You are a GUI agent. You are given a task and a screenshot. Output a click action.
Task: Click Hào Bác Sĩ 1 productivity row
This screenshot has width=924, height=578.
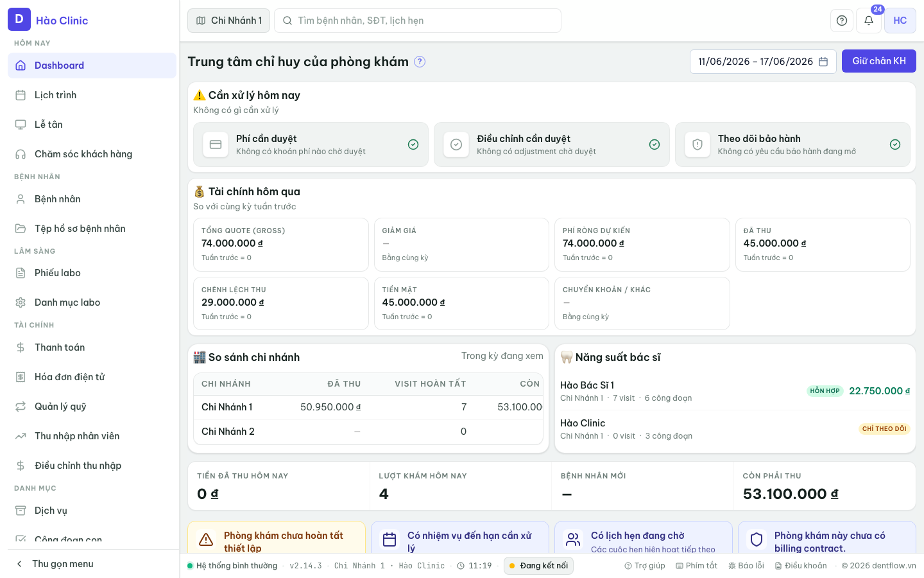735,391
